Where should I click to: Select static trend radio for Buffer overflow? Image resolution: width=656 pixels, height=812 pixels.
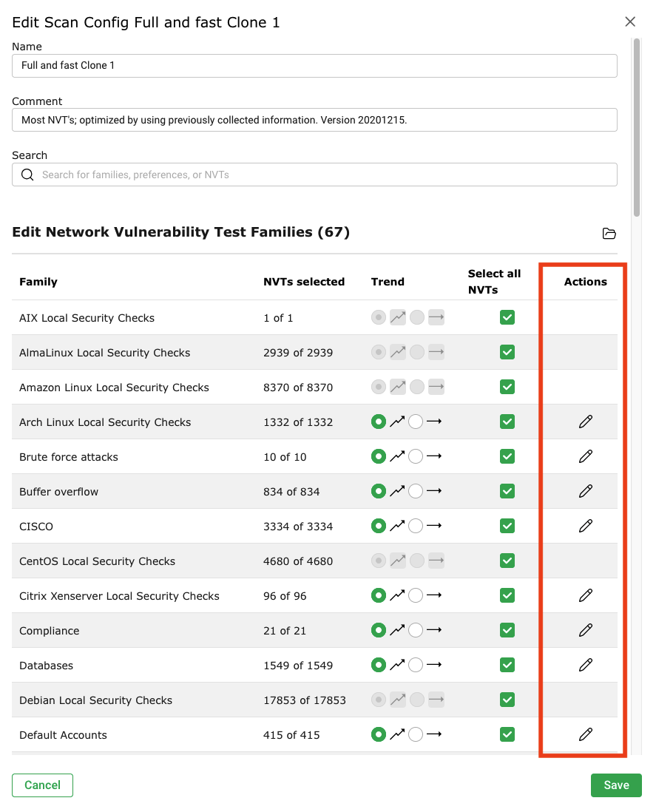click(416, 491)
